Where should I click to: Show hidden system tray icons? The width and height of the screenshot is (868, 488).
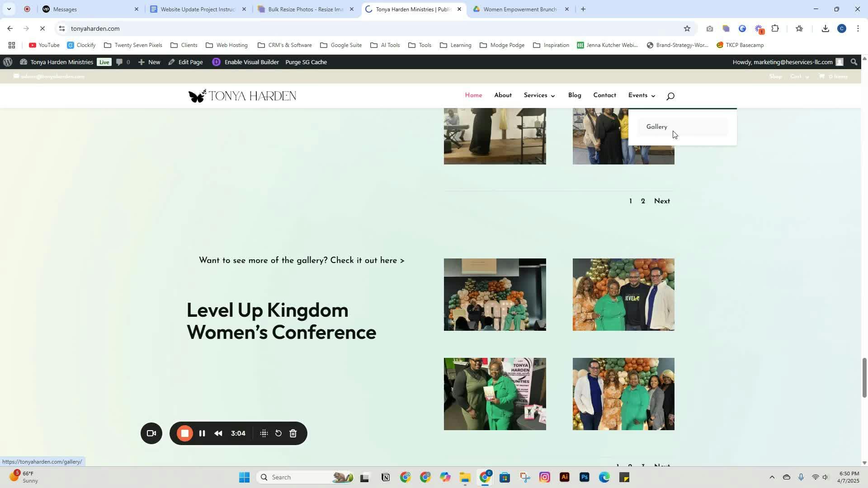772,477
